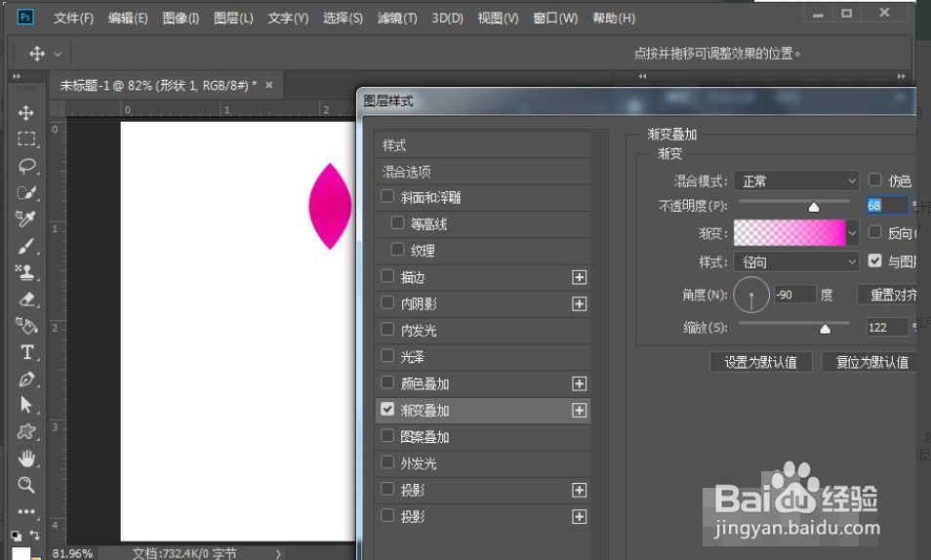Open the 编辑(E) menu

tap(128, 18)
